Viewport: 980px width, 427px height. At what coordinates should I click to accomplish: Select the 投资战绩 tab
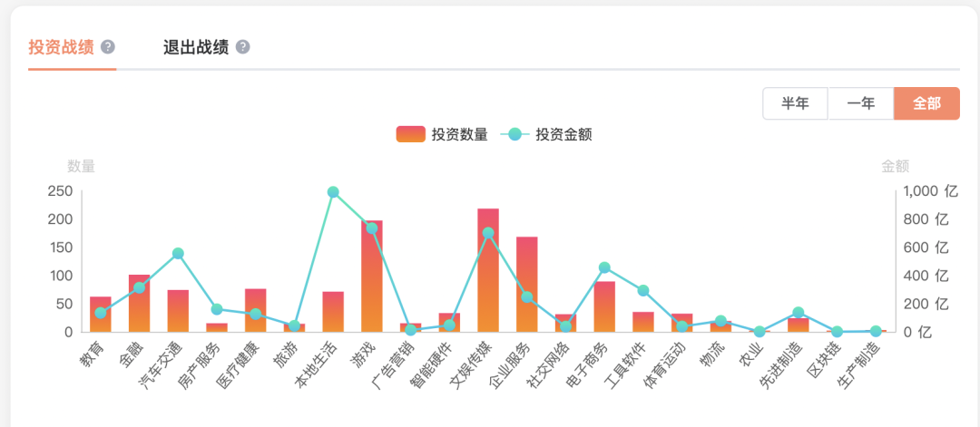point(62,47)
